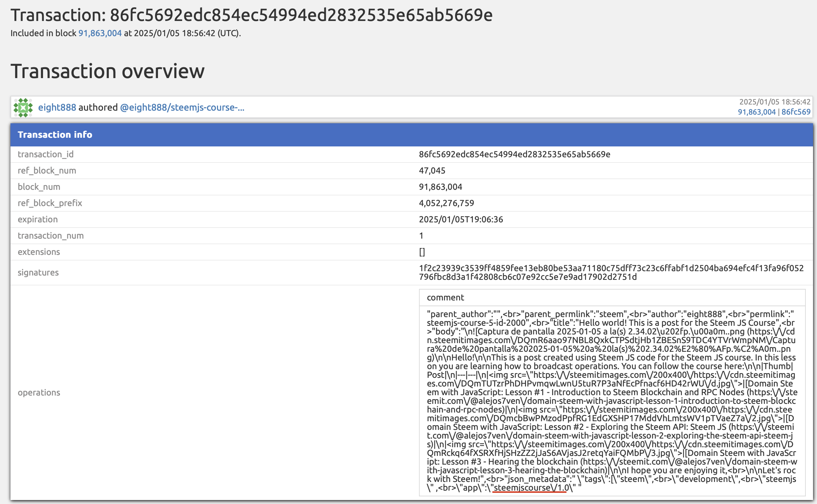Click the extensions empty array value
Viewport: 817px width, 504px height.
point(422,252)
